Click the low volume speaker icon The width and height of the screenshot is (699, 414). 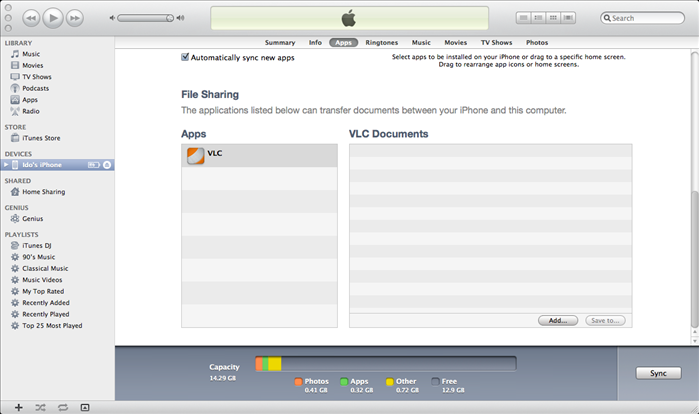(x=112, y=18)
